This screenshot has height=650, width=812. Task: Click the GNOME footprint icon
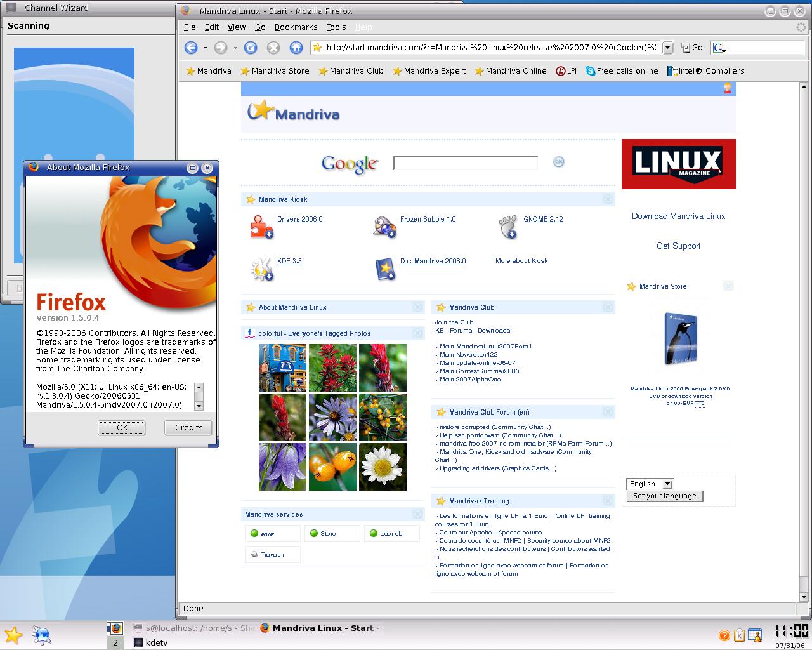point(508,227)
